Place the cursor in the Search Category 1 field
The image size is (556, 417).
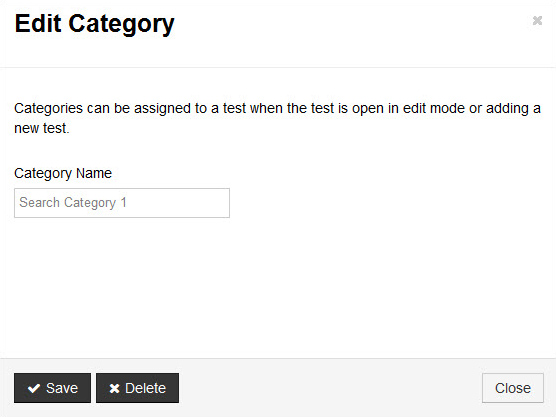click(122, 203)
